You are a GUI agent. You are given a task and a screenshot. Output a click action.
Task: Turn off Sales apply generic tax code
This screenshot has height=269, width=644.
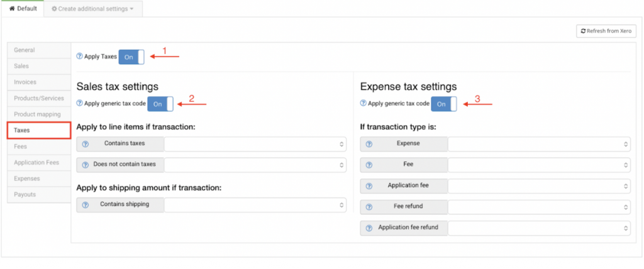160,104
